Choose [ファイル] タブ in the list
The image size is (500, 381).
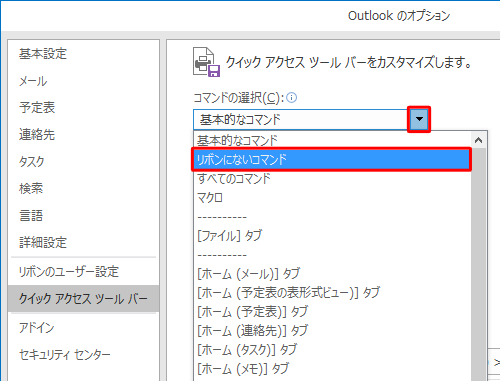pyautogui.click(x=332, y=236)
